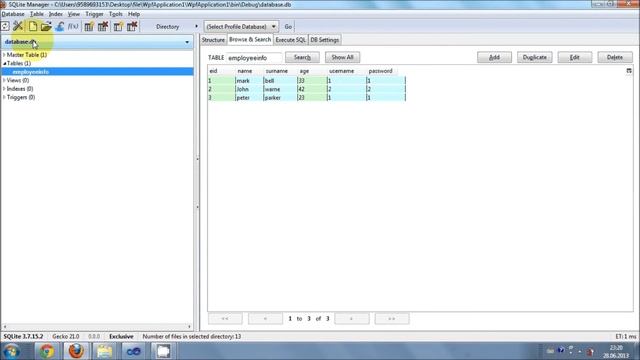Click the Refresh toolbar icon
Image resolution: width=640 pixels, height=360 pixels.
(5, 27)
